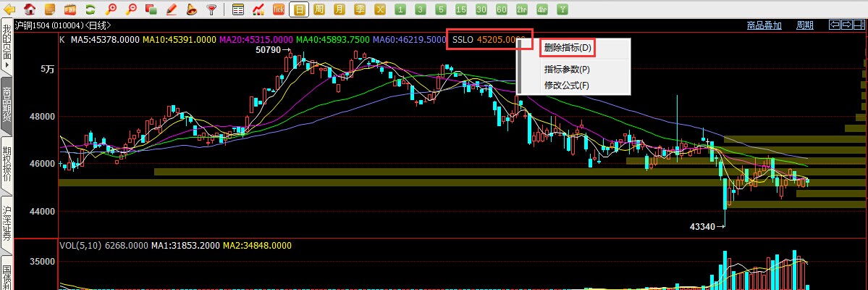The width and height of the screenshot is (868, 290).
Task: Zoom out with the minus magnifier
Action: [x=131, y=9]
